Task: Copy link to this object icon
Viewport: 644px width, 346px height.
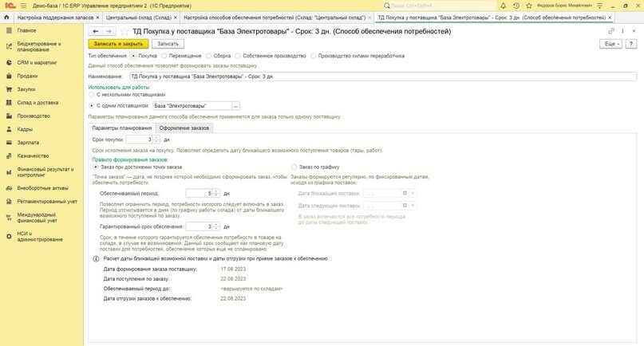Action: click(x=611, y=31)
